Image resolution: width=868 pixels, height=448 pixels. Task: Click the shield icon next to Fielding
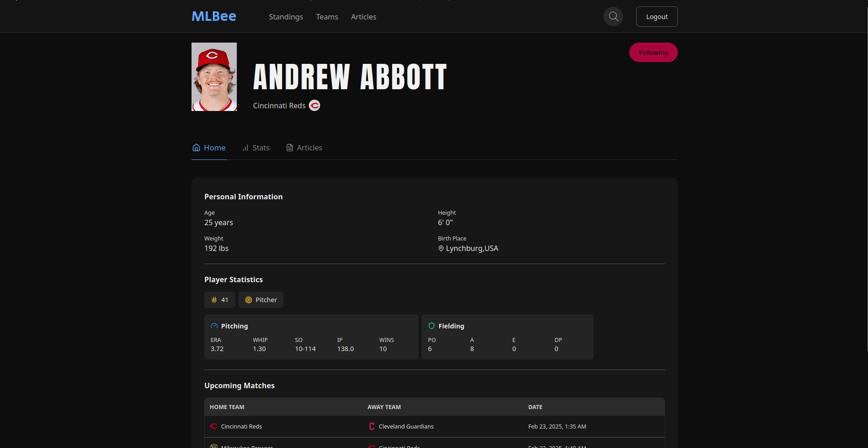coord(432,326)
